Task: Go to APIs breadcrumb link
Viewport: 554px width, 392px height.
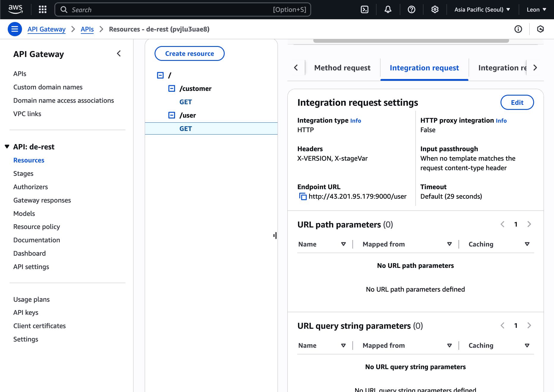Action: point(87,29)
